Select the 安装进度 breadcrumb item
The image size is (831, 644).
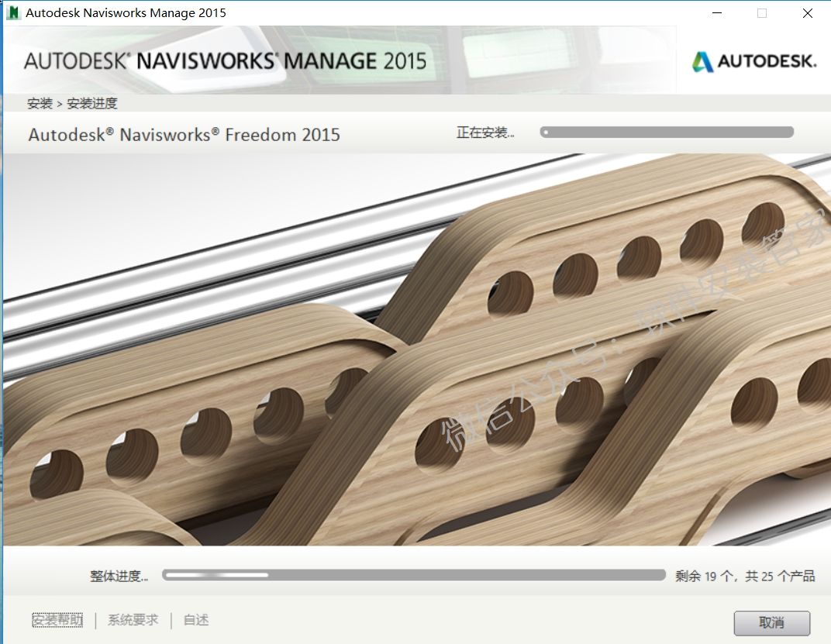click(x=92, y=103)
